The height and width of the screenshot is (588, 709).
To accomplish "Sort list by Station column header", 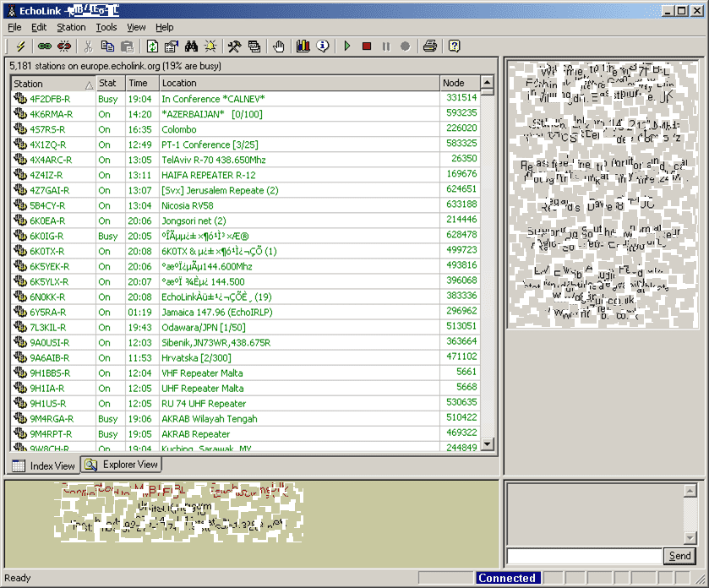I will pos(53,84).
